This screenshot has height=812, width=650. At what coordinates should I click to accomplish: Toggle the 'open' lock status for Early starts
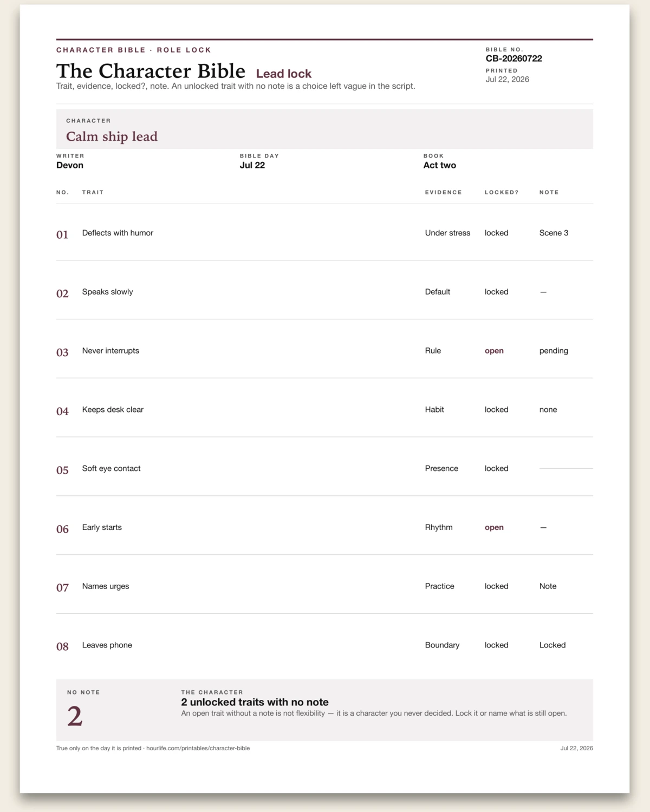pos(494,527)
